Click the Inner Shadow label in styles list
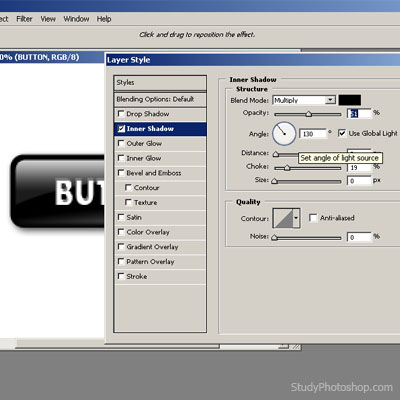Image resolution: width=400 pixels, height=400 pixels. [150, 129]
